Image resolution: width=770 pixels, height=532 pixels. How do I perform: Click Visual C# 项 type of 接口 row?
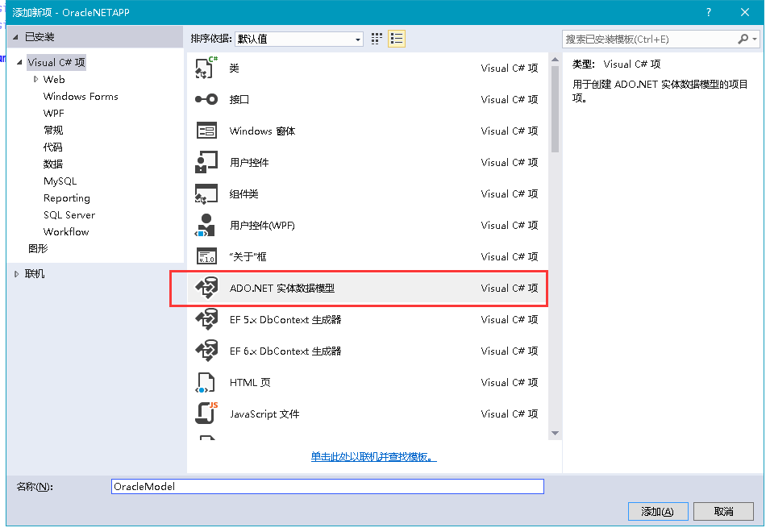pyautogui.click(x=510, y=100)
